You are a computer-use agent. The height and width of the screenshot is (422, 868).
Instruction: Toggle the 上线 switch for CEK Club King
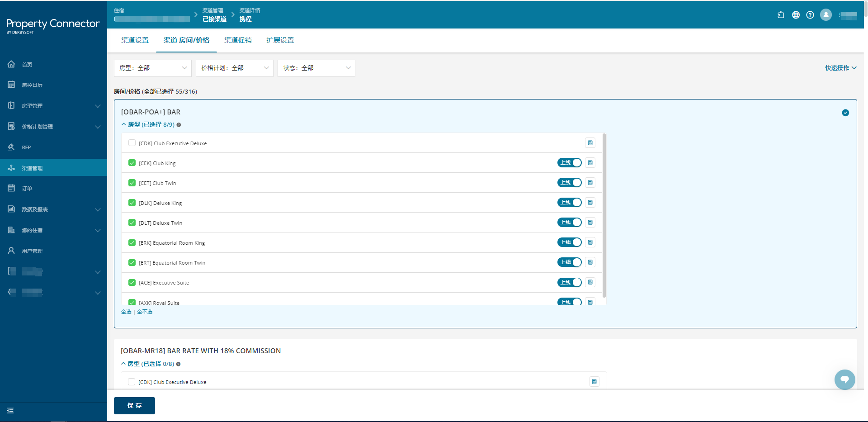569,163
